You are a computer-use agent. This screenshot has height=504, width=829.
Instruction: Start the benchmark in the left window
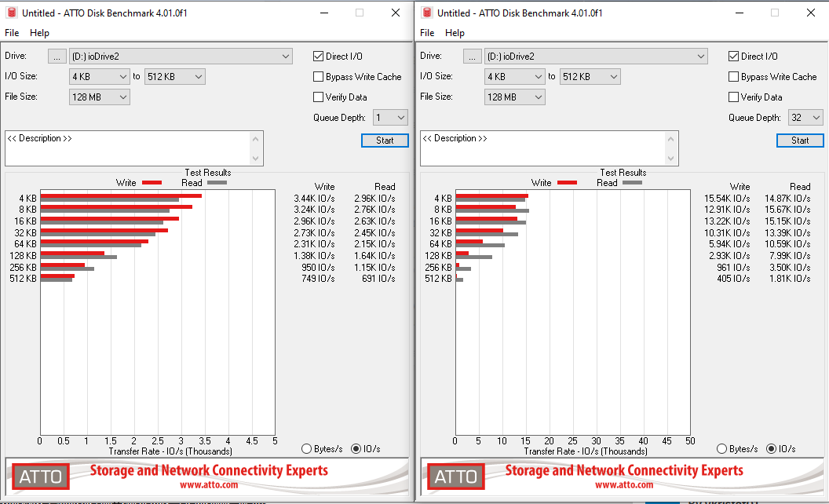click(385, 141)
